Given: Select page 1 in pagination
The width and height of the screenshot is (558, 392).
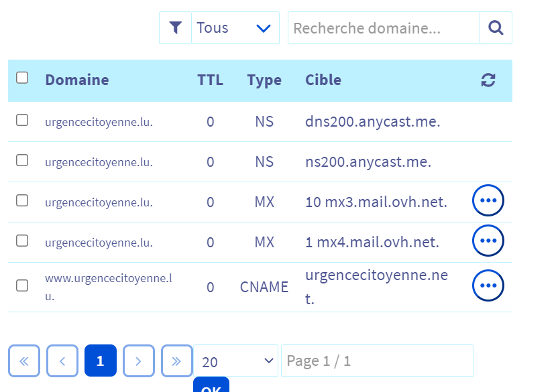Looking at the screenshot, I should [101, 361].
